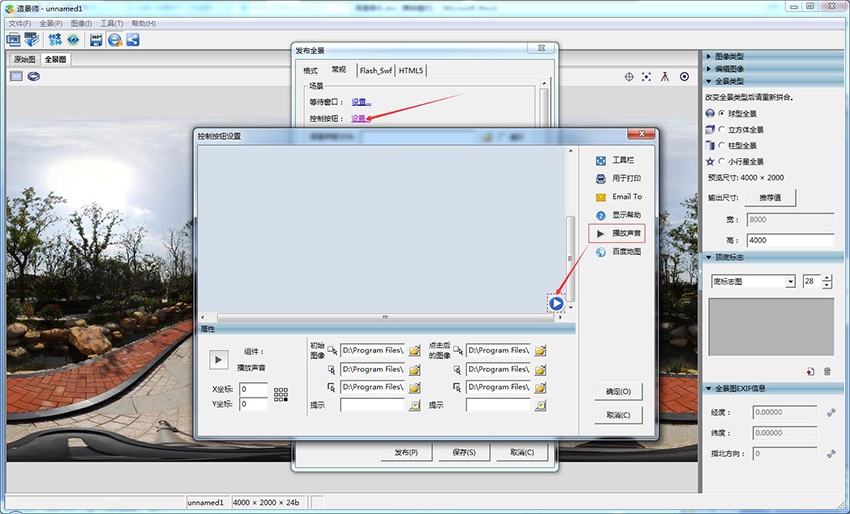850x514 pixels.
Task: Open the 底标志图 dropdown list
Action: point(790,282)
